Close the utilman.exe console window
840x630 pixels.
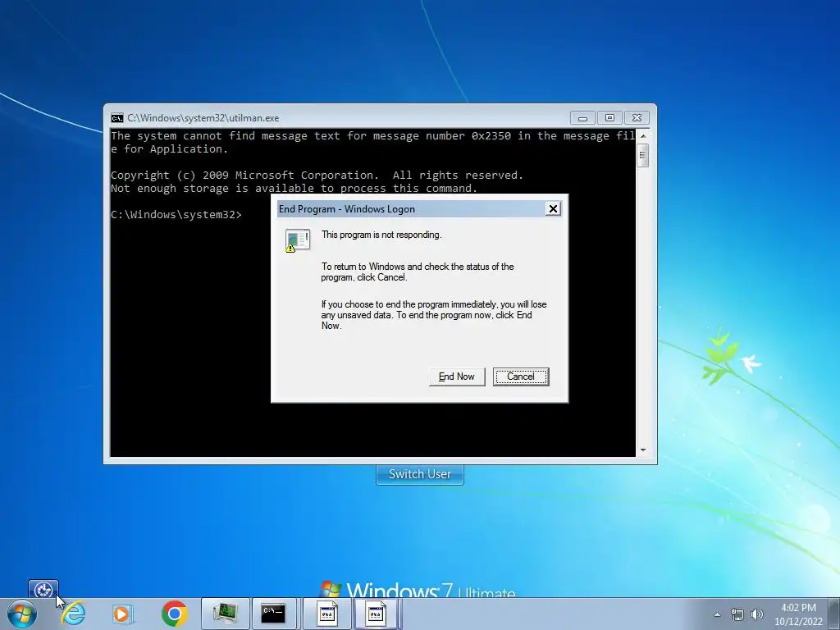pyautogui.click(x=637, y=118)
